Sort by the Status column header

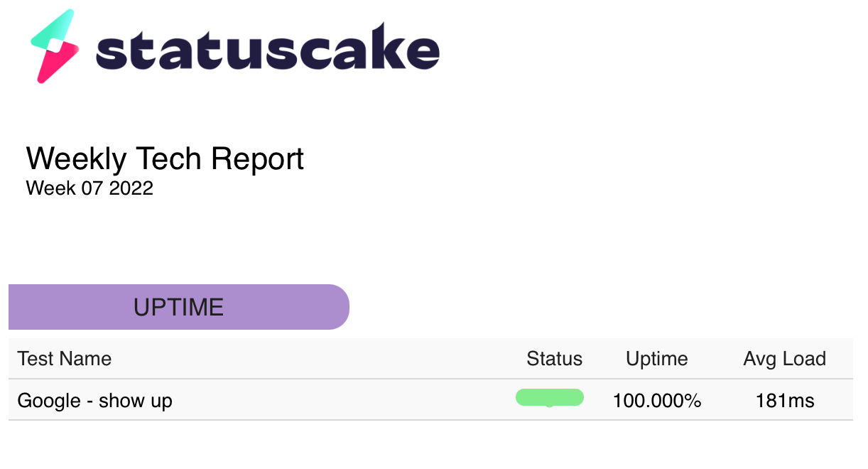(x=554, y=359)
